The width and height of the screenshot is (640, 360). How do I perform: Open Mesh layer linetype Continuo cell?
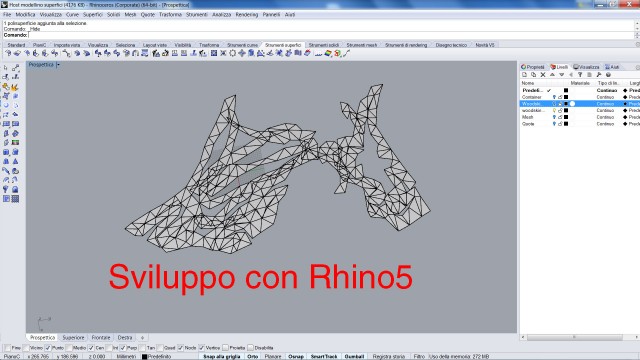click(x=605, y=117)
